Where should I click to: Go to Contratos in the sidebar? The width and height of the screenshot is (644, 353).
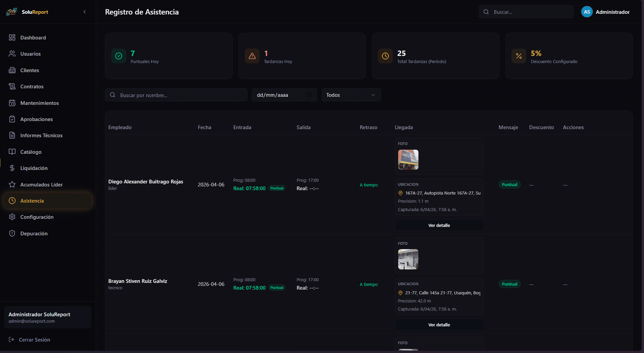pos(32,87)
